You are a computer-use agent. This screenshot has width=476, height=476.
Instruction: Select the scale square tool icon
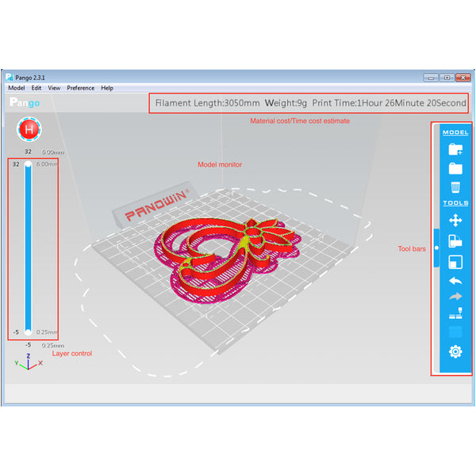click(455, 261)
